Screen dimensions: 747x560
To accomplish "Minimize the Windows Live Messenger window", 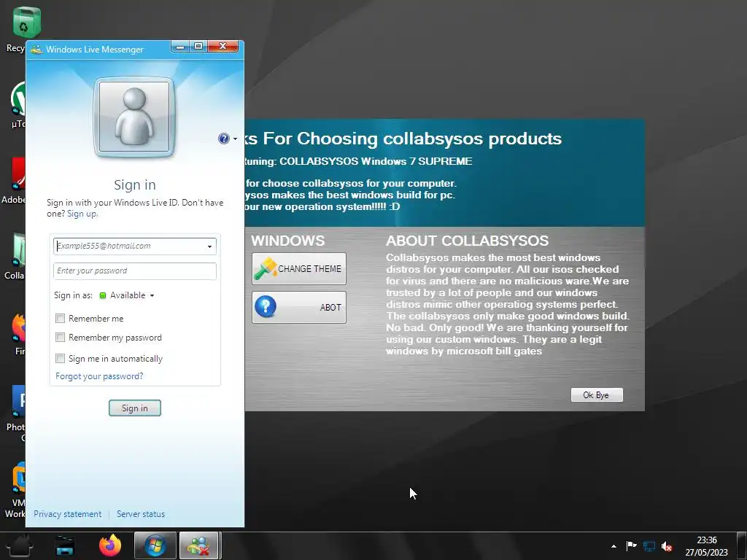I will click(180, 46).
